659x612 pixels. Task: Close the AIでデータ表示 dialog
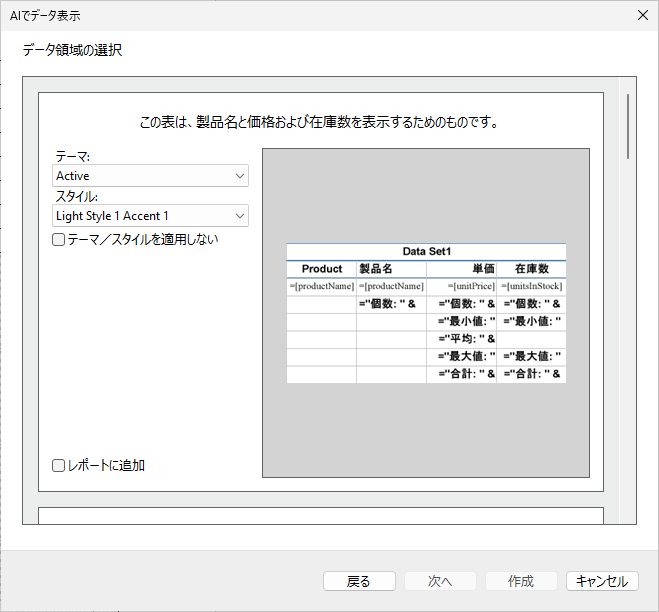pos(643,16)
